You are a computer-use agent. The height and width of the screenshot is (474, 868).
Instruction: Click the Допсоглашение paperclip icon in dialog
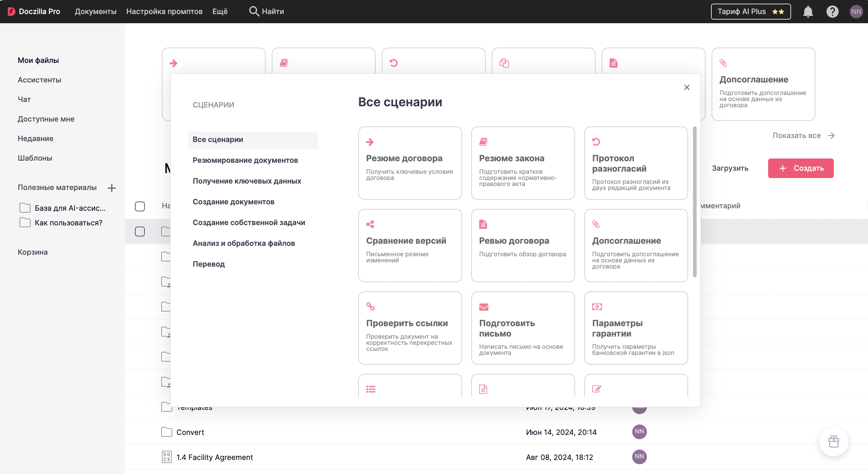(x=596, y=224)
